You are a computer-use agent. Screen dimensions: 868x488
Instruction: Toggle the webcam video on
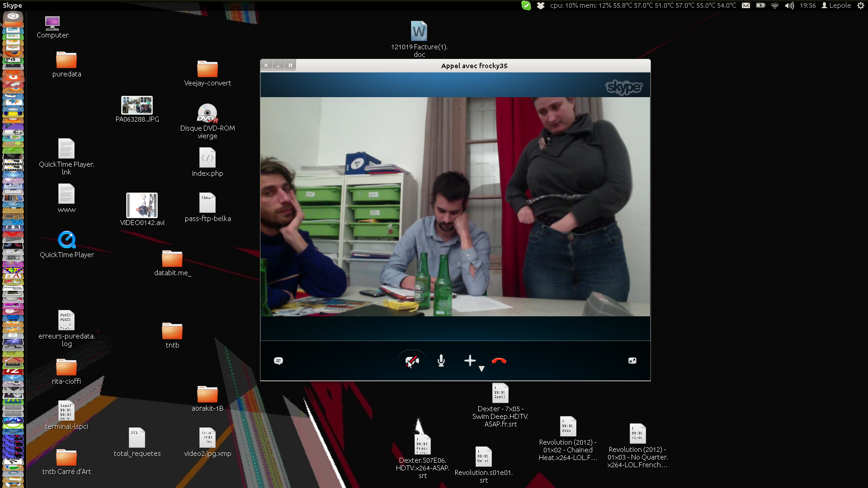[411, 361]
